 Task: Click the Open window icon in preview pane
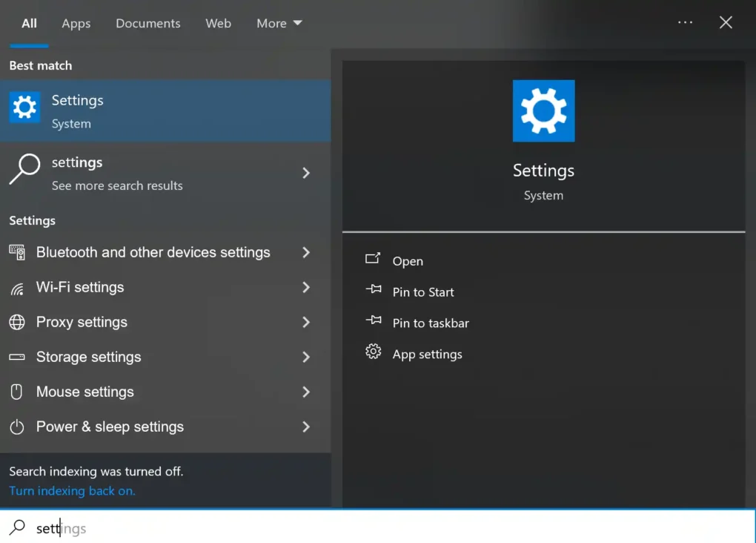pos(373,259)
